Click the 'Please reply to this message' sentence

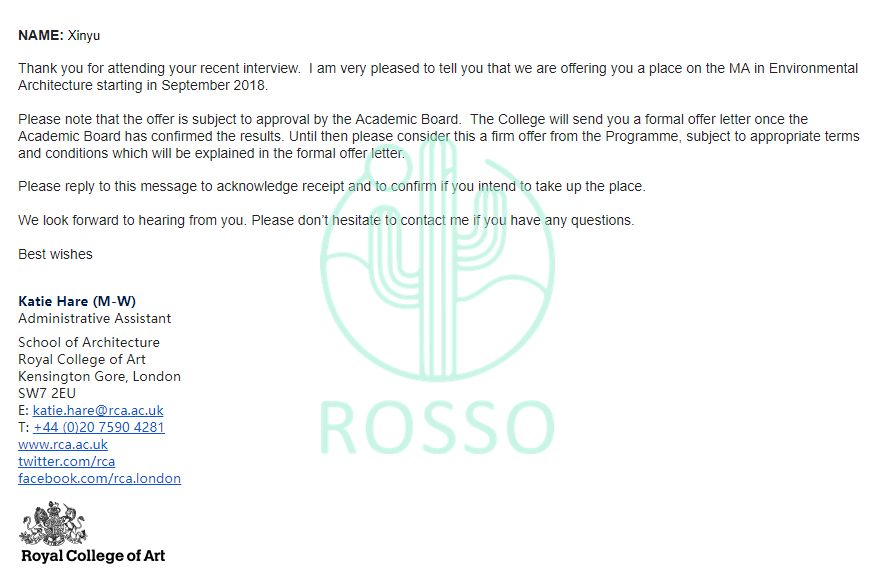point(331,187)
